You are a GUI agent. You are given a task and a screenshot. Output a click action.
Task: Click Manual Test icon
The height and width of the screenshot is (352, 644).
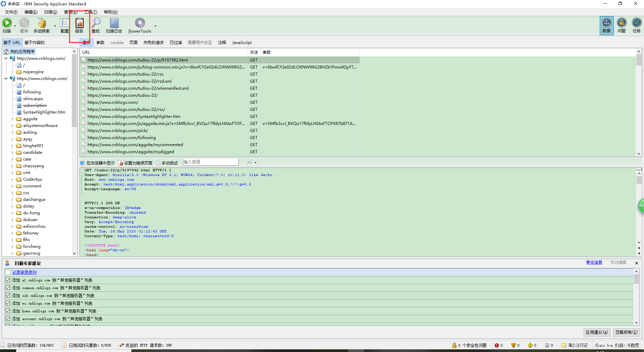[158, 163]
